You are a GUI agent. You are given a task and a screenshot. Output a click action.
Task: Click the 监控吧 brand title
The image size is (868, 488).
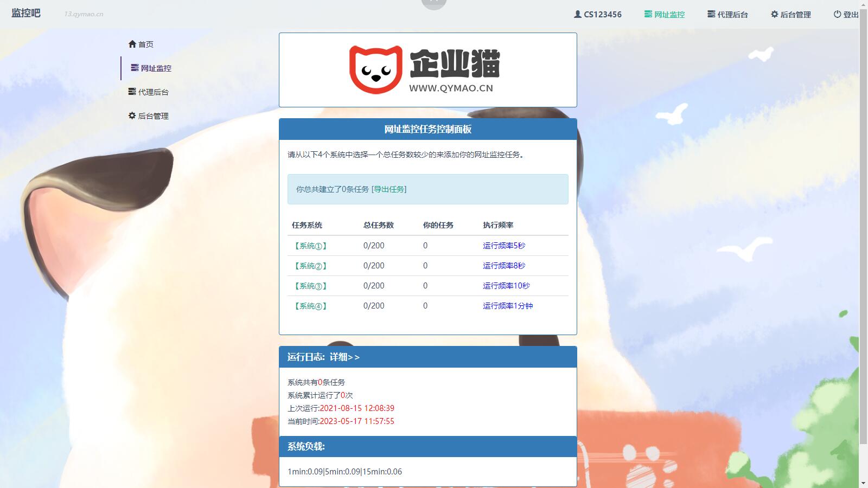tap(26, 13)
